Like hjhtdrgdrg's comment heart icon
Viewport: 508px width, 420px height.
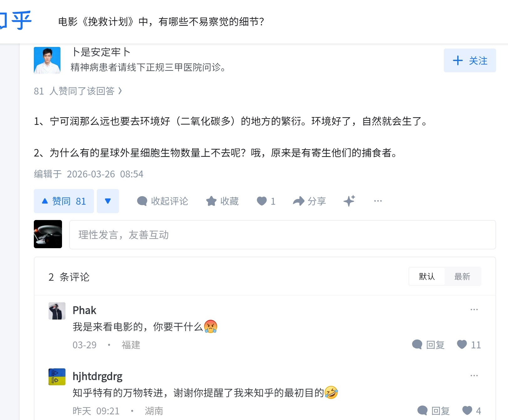point(467,410)
